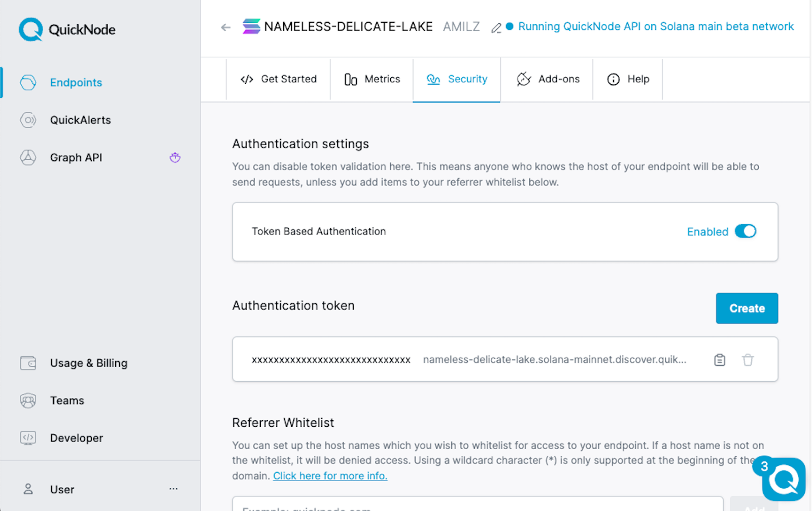Click the Authentication token heading
Viewport: 812px width, 511px height.
click(x=293, y=305)
